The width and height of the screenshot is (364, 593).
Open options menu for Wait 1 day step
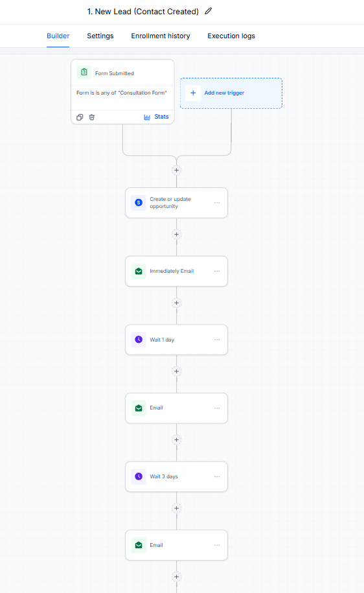coord(217,340)
